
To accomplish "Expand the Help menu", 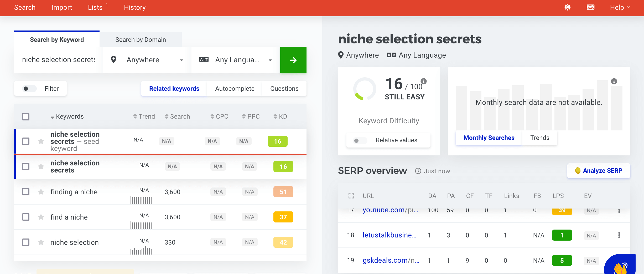I will 620,7.
